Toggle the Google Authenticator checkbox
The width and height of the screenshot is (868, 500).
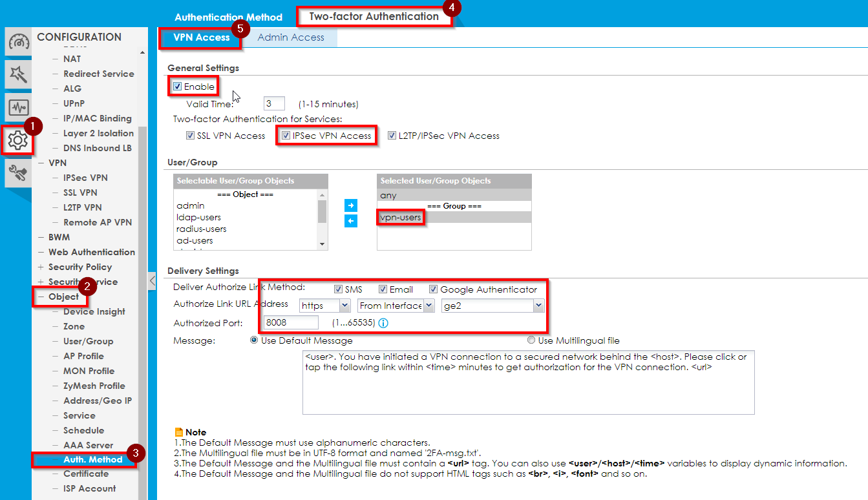434,289
